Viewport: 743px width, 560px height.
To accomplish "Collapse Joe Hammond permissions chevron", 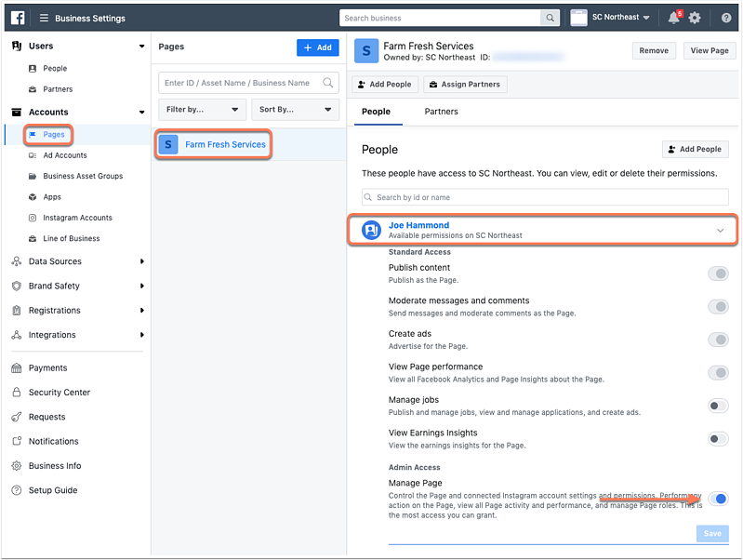I will 720,231.
